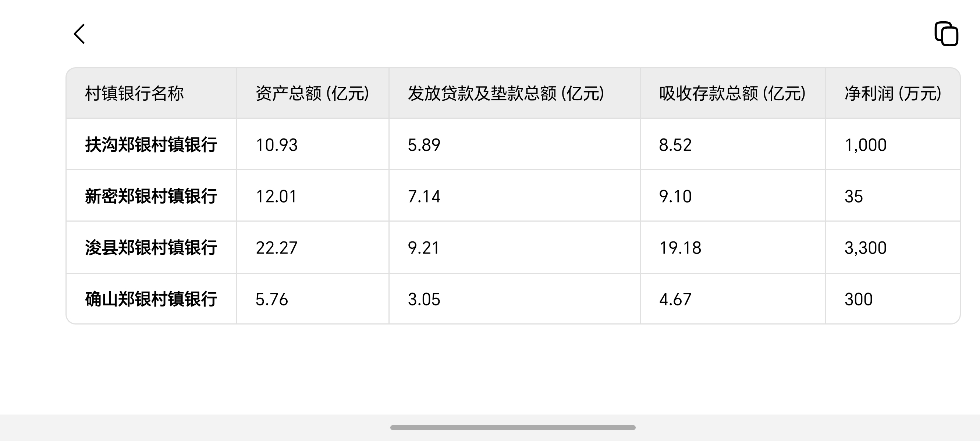Tap the copy table icon
The image size is (980, 441).
(x=947, y=34)
